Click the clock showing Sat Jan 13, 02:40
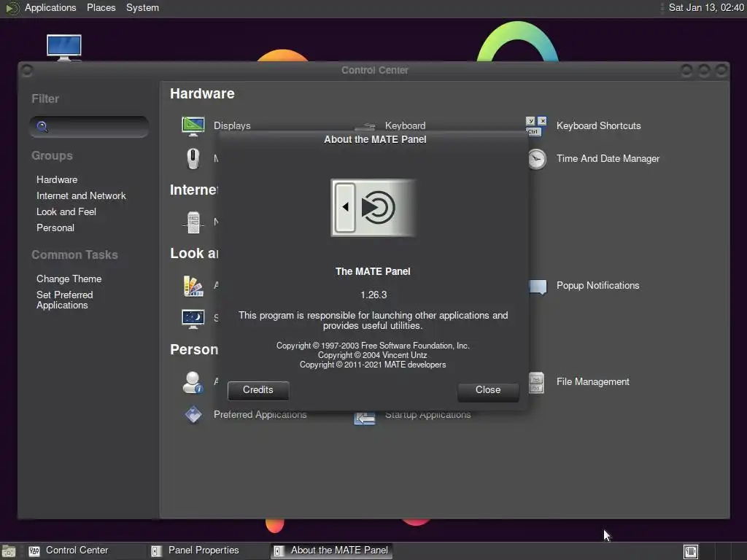 (706, 7)
